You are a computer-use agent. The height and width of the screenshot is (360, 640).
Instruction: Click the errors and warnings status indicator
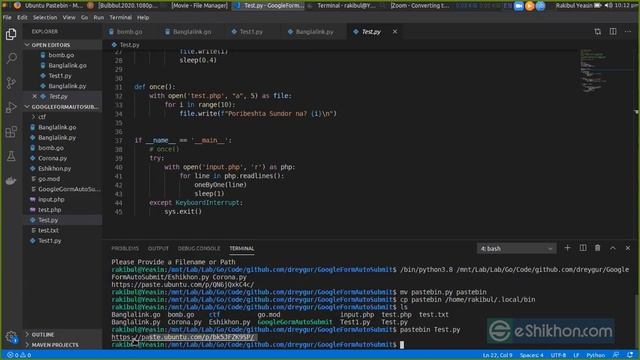19,355
